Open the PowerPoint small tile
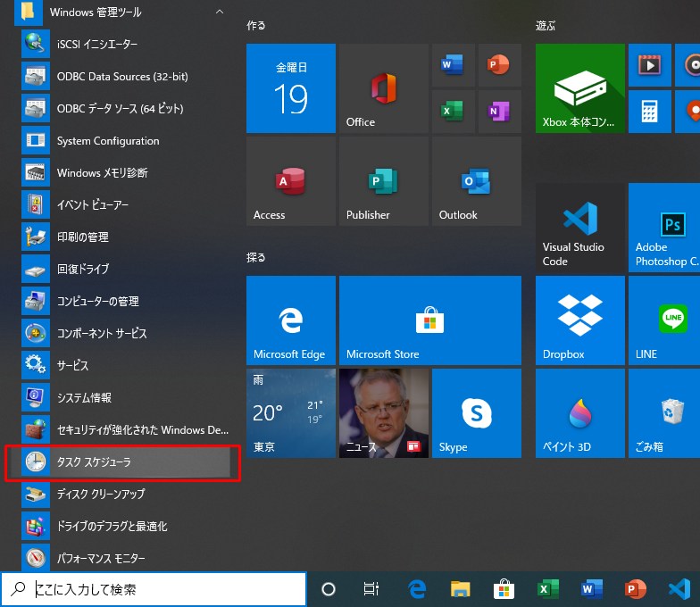700x607 pixels. pyautogui.click(x=499, y=65)
